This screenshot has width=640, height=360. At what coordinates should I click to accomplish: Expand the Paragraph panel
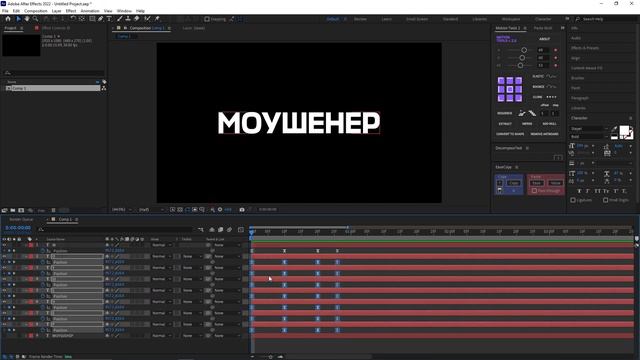[580, 98]
